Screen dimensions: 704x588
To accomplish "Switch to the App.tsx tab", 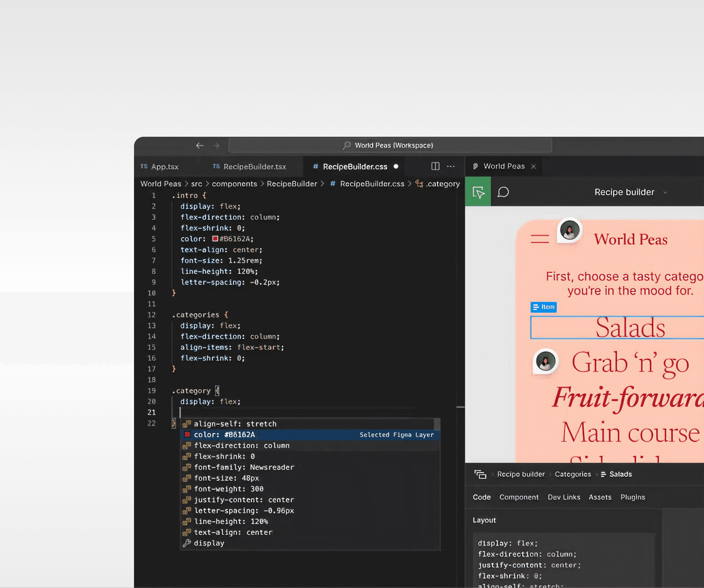I will point(164,167).
